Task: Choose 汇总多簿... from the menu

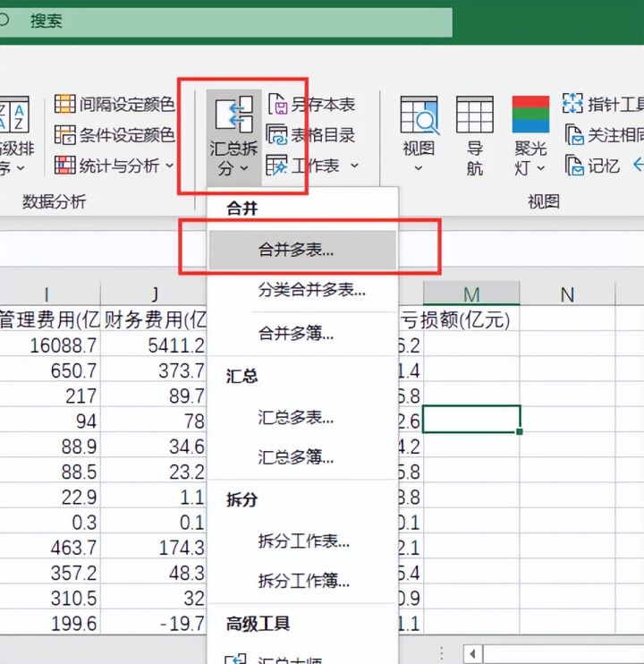Action: tap(302, 457)
